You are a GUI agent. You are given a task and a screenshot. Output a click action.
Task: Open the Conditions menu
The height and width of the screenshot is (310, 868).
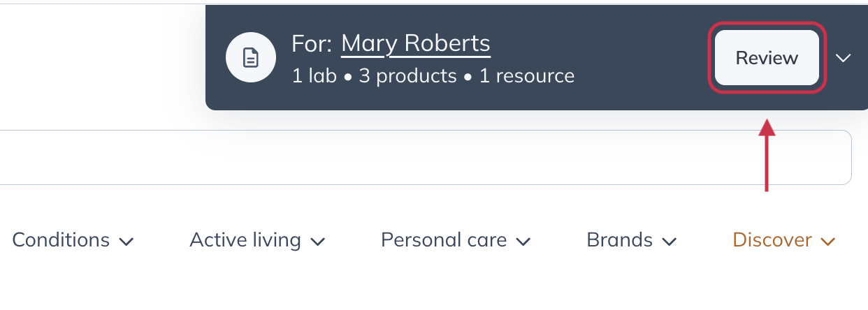(61, 240)
